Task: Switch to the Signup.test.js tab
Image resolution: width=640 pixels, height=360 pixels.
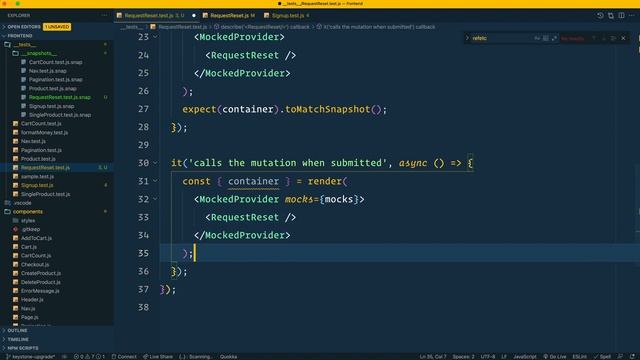Action: pos(288,16)
